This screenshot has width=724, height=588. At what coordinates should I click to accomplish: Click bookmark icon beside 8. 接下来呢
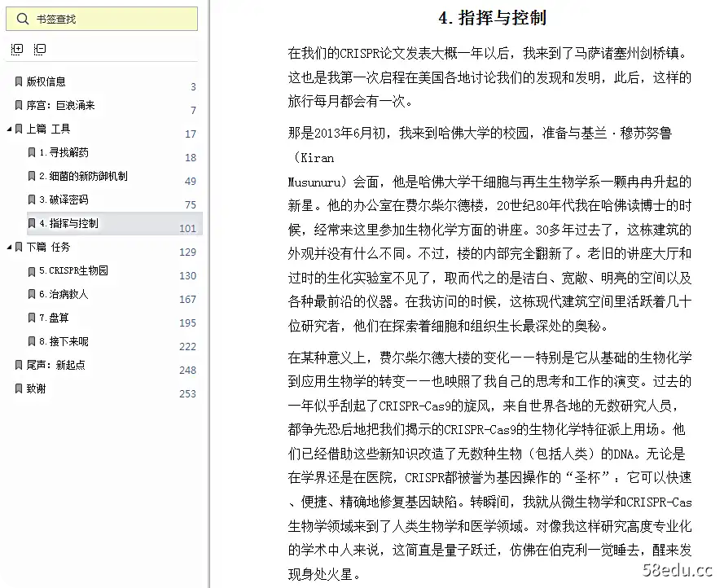coord(32,341)
